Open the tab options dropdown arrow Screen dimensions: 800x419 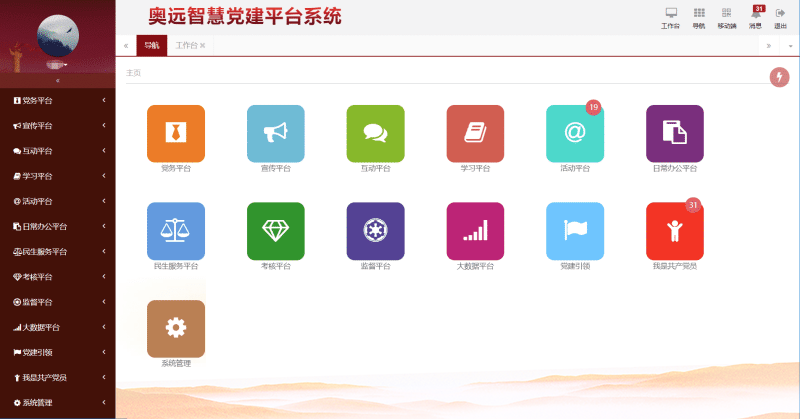click(789, 46)
